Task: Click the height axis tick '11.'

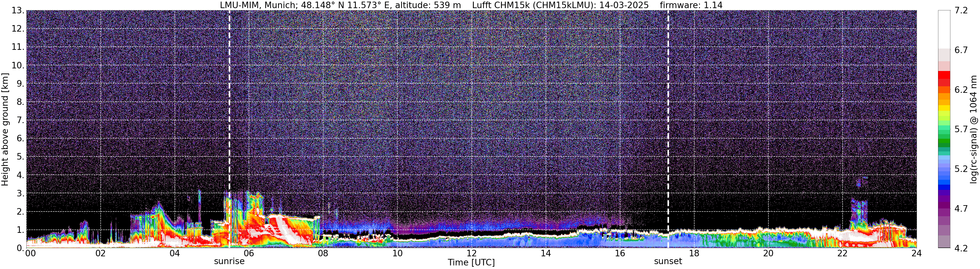Action: [x=18, y=47]
